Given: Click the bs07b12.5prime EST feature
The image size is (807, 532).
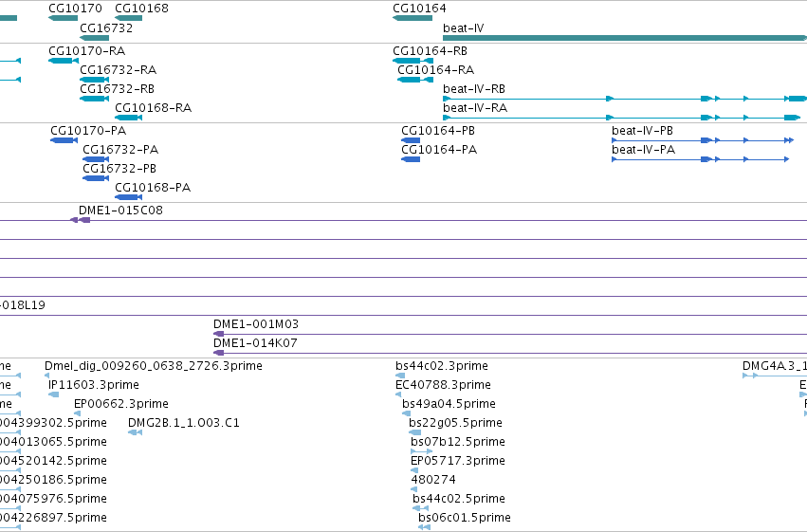Looking at the screenshot, I should [x=421, y=451].
